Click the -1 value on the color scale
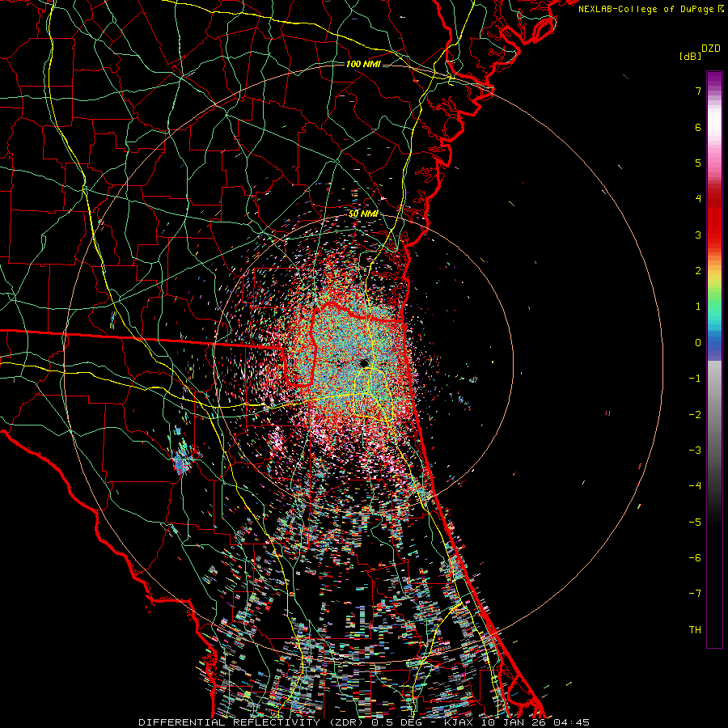728x728 pixels. click(695, 379)
